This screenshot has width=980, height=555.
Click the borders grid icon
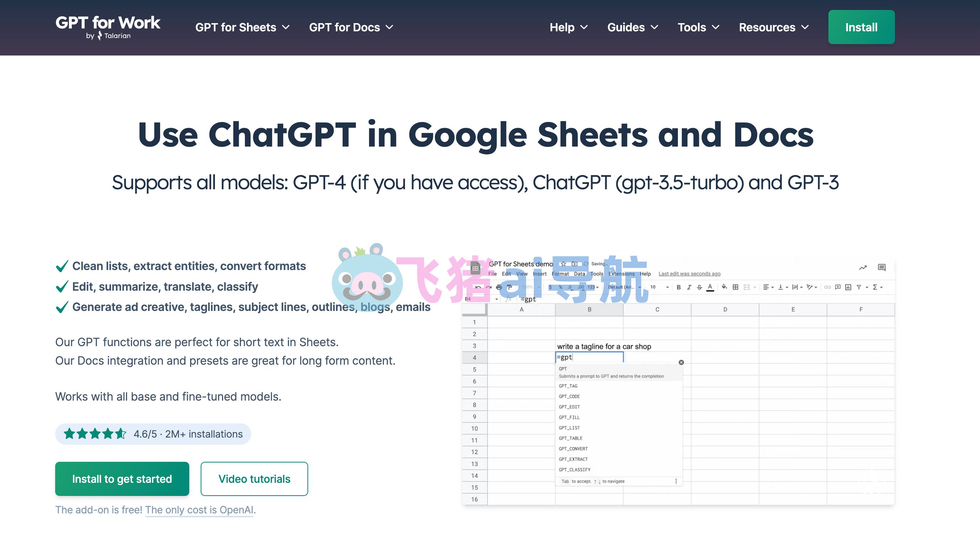coord(735,287)
